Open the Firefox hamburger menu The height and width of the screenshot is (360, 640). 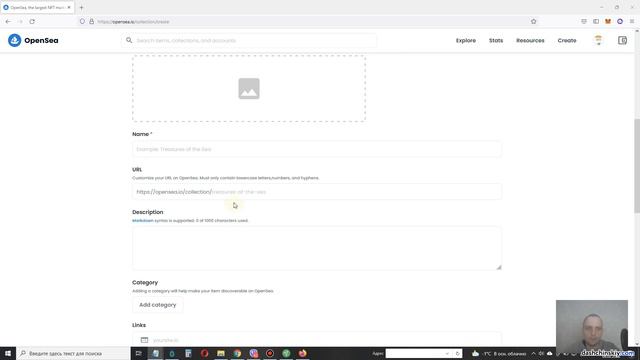632,22
